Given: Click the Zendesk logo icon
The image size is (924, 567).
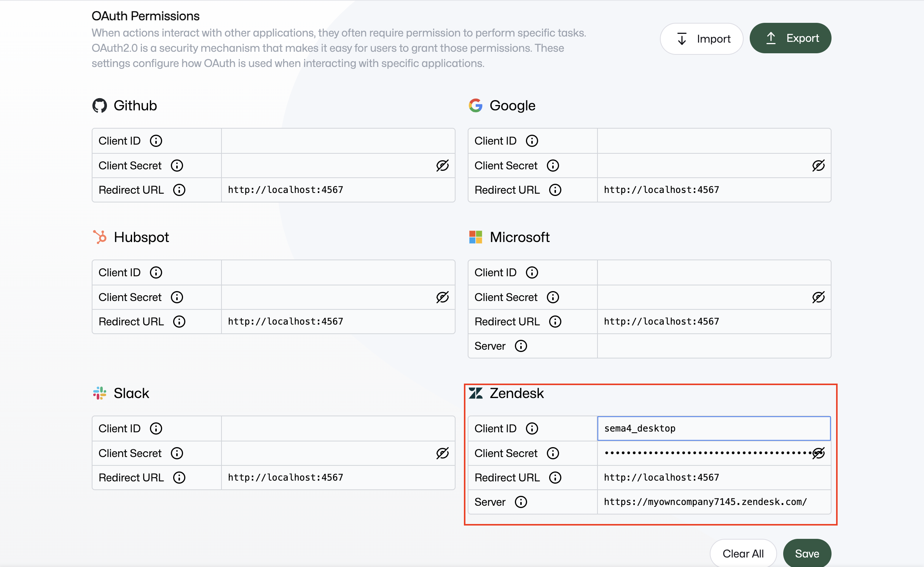Looking at the screenshot, I should pos(476,393).
